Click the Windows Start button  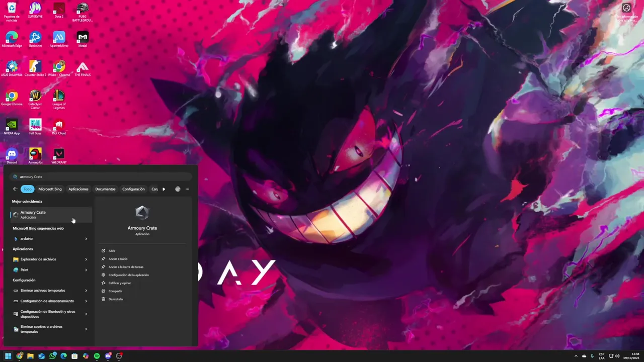8,356
